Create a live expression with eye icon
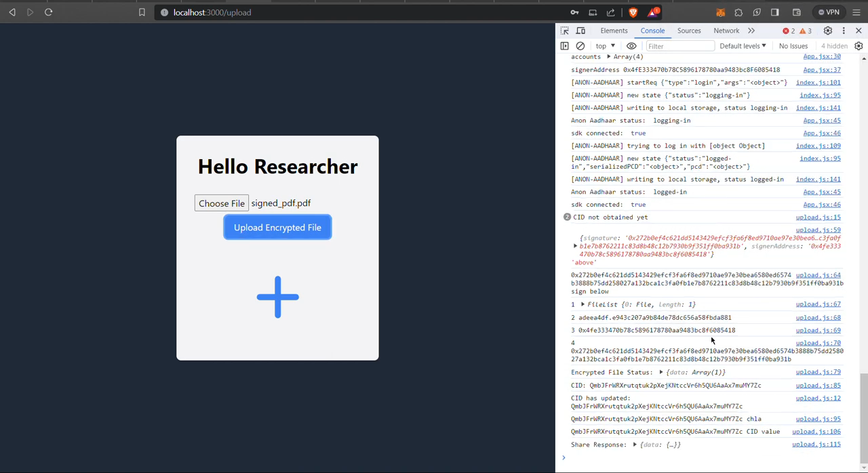This screenshot has width=868, height=473. coord(631,46)
